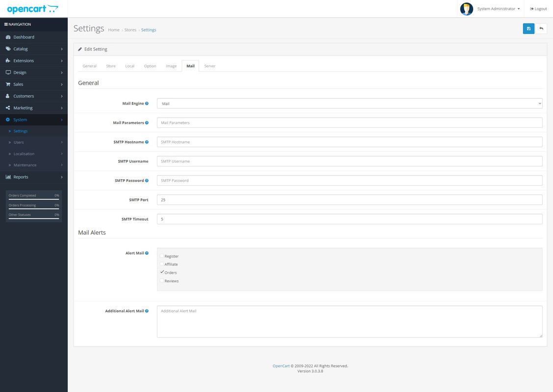This screenshot has height=392, width=553.
Task: Click the blue Save floppy disk icon
Action: click(x=528, y=28)
